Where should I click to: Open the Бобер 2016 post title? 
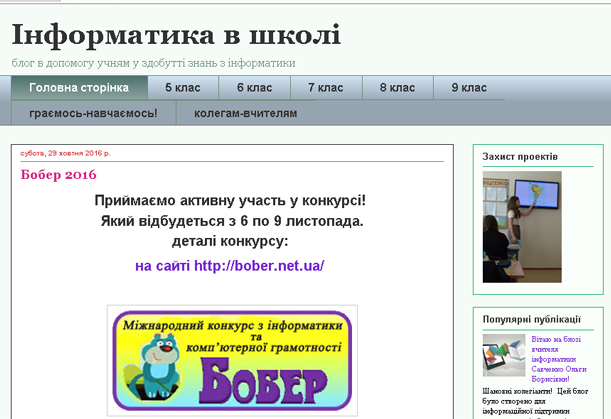(x=58, y=175)
